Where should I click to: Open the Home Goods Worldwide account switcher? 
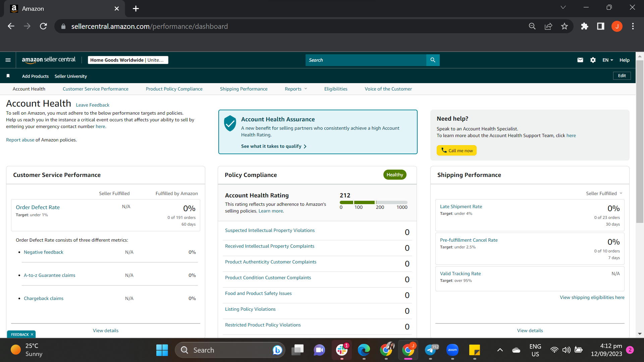[x=128, y=60]
